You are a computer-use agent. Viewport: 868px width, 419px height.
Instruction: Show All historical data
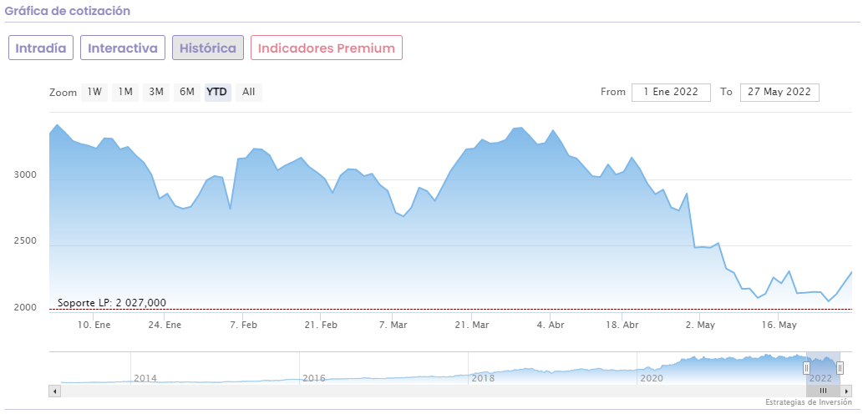[x=248, y=92]
